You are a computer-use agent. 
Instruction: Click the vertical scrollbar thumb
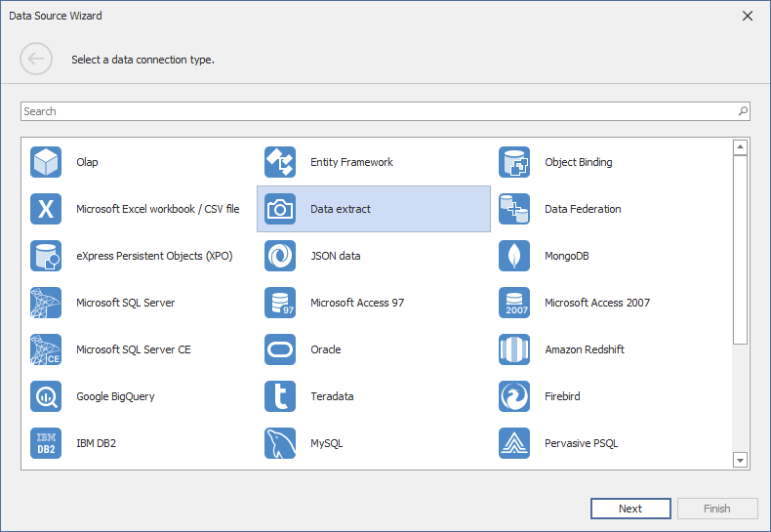click(740, 250)
